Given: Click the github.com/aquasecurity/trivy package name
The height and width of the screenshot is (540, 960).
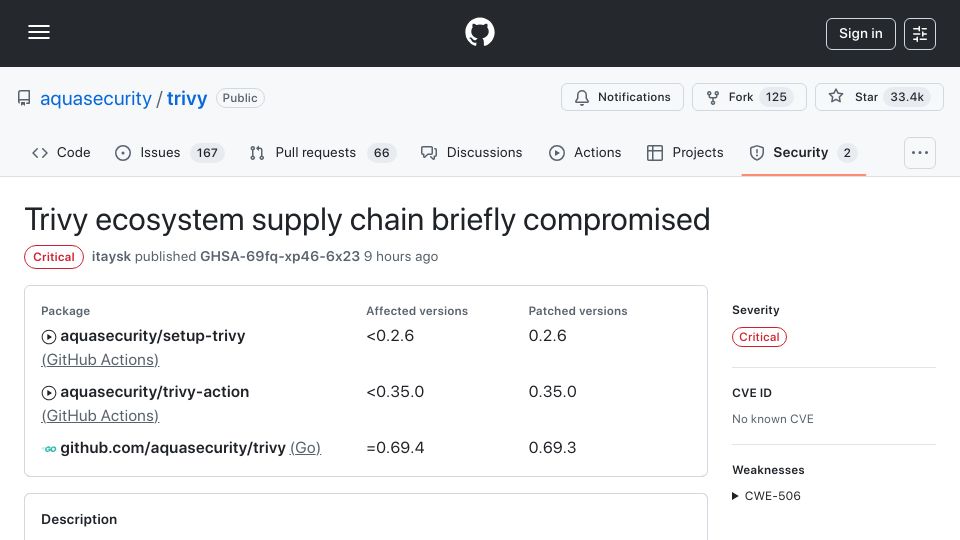Looking at the screenshot, I should pyautogui.click(x=173, y=448).
